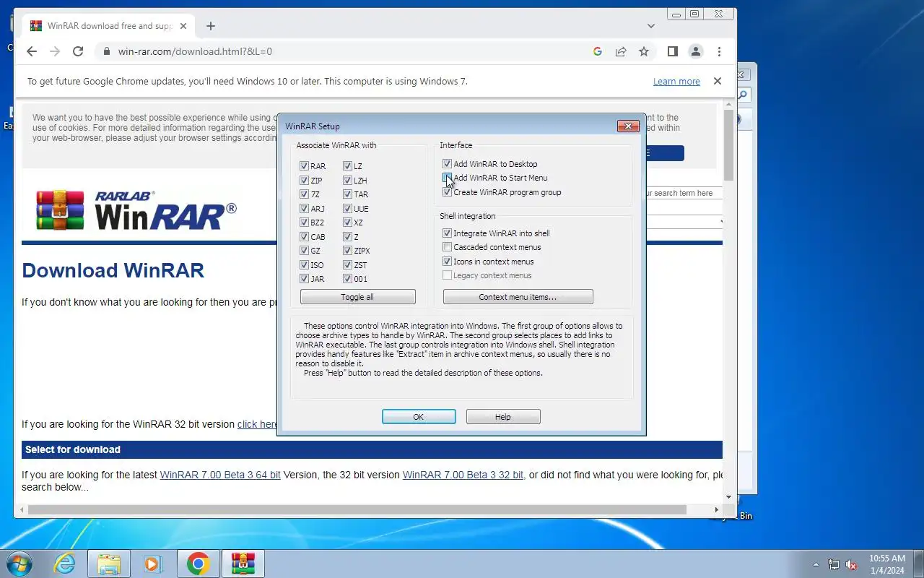Toggle the 7Z association checkbox
Screen dimensions: 924x578
point(304,194)
